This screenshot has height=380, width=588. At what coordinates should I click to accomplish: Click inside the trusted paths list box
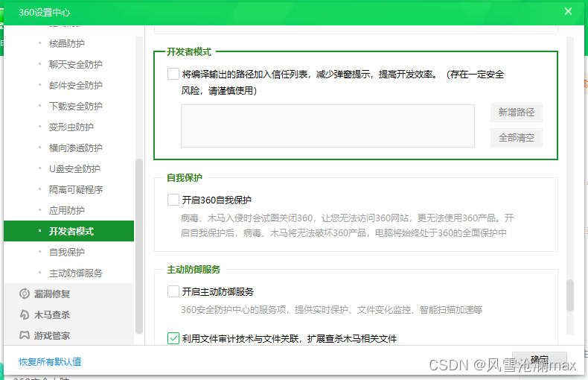point(327,126)
